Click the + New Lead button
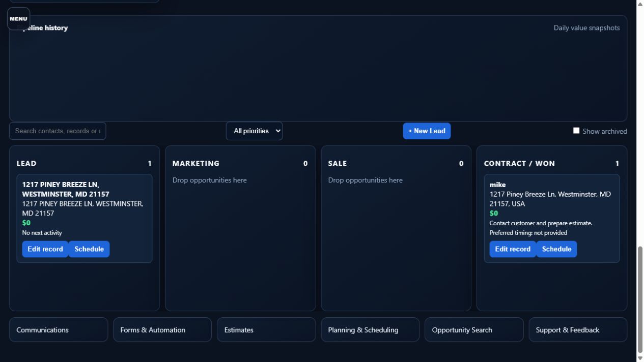 coord(427,131)
